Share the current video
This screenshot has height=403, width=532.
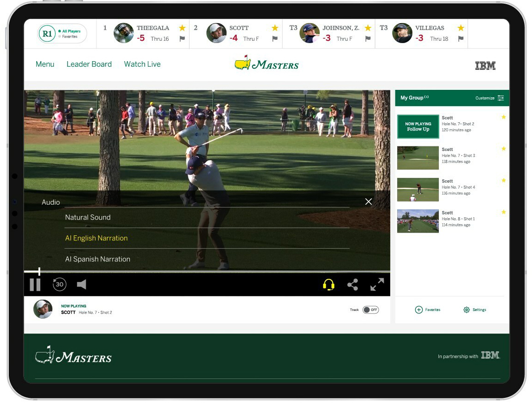click(353, 284)
